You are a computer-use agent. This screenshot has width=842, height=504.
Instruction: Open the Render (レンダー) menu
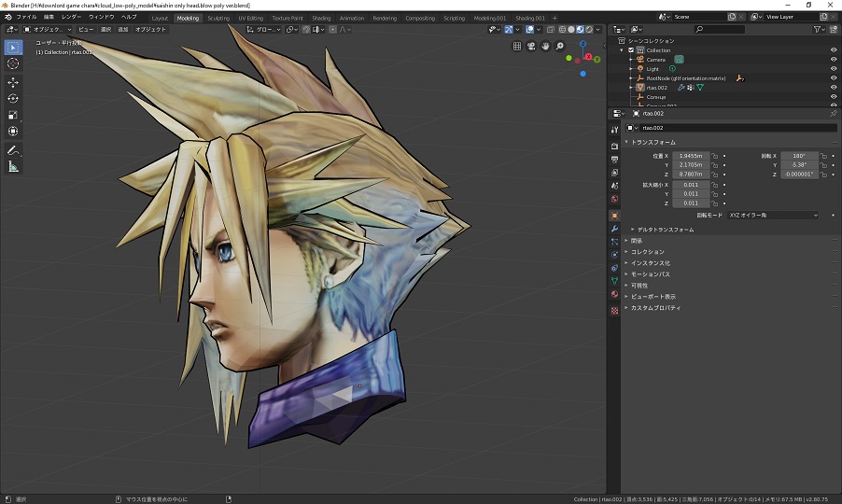pos(72,17)
